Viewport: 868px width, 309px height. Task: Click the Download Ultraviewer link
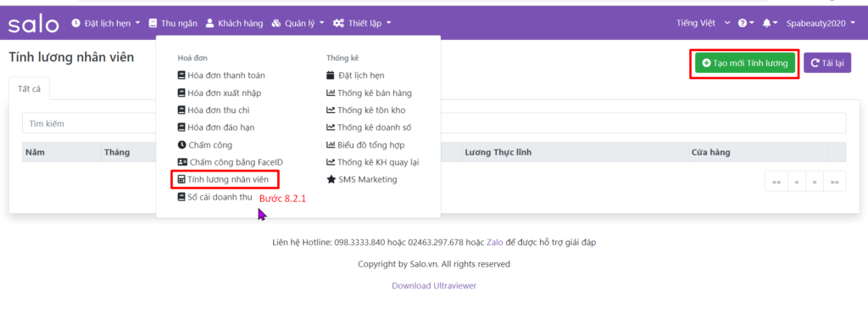pos(434,286)
